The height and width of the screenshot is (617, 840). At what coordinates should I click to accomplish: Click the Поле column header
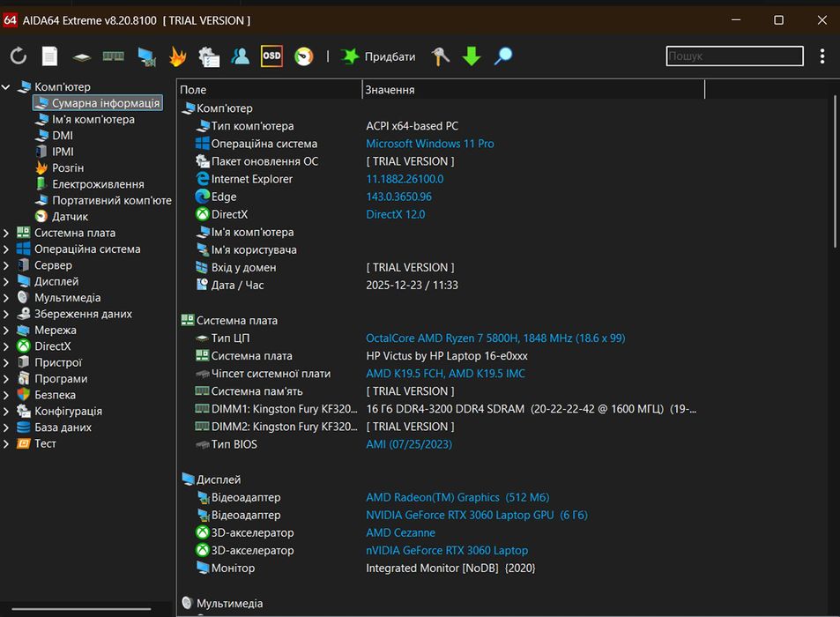tap(270, 89)
